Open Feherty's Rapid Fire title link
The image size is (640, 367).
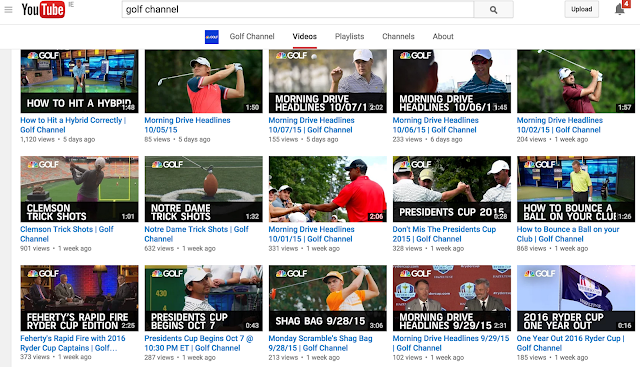click(x=73, y=343)
